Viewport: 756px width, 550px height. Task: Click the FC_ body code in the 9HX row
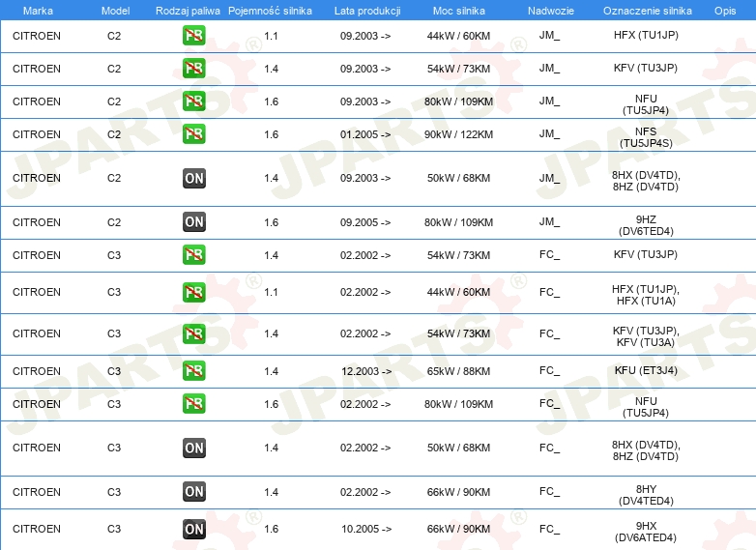click(x=549, y=529)
